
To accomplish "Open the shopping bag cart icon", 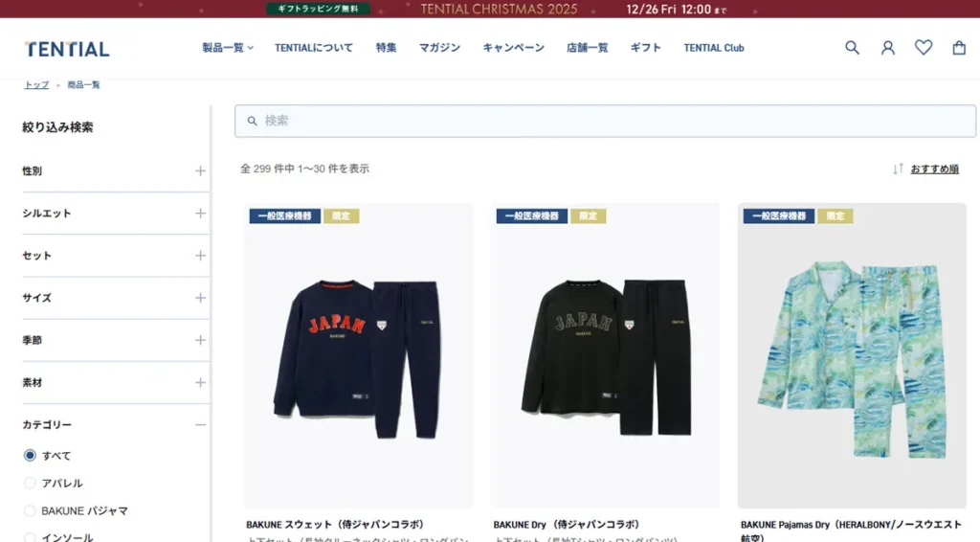I will (959, 48).
